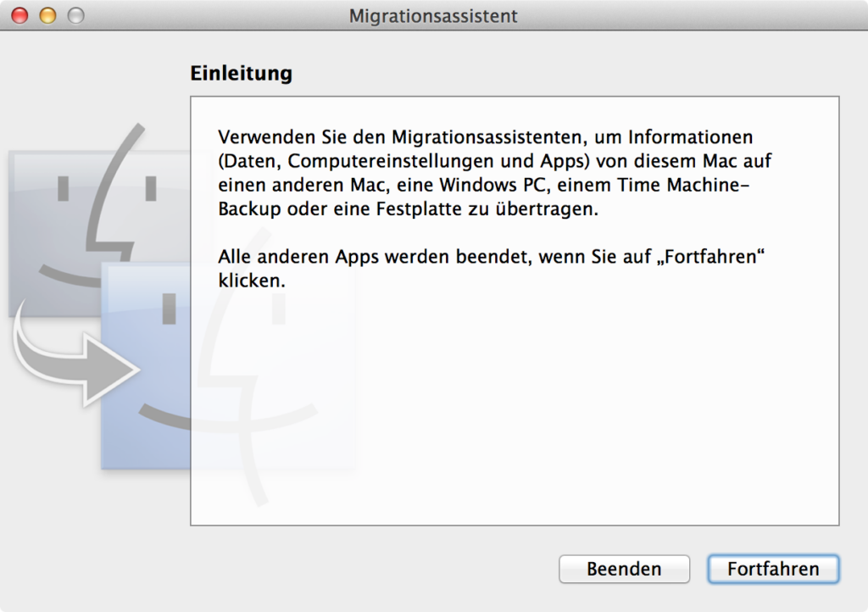Click the sentence about Alle anderen Apps

pos(491,269)
